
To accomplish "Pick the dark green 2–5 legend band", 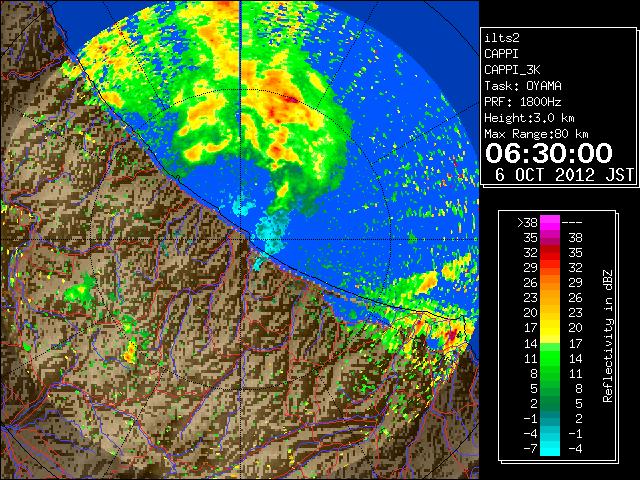I will (x=550, y=404).
